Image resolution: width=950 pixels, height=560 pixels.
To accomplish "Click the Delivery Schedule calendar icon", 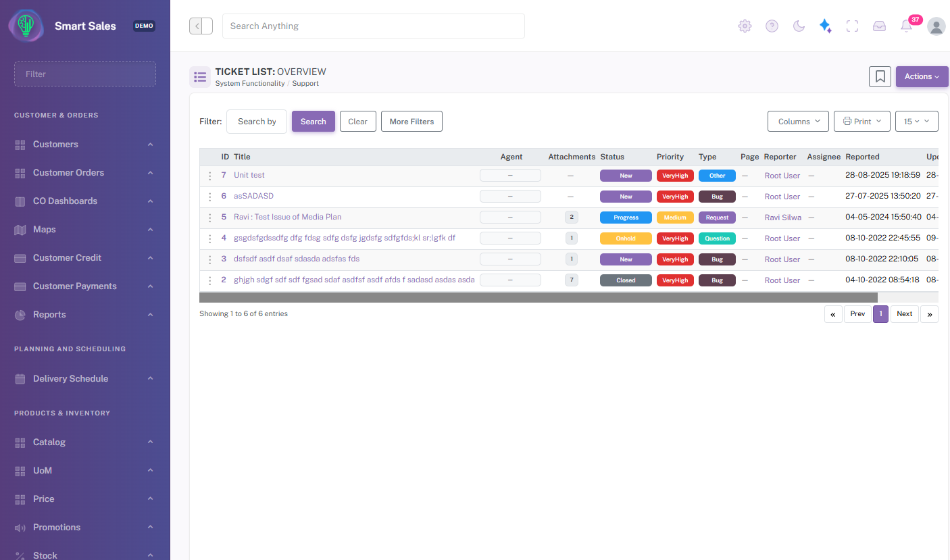I will (20, 379).
